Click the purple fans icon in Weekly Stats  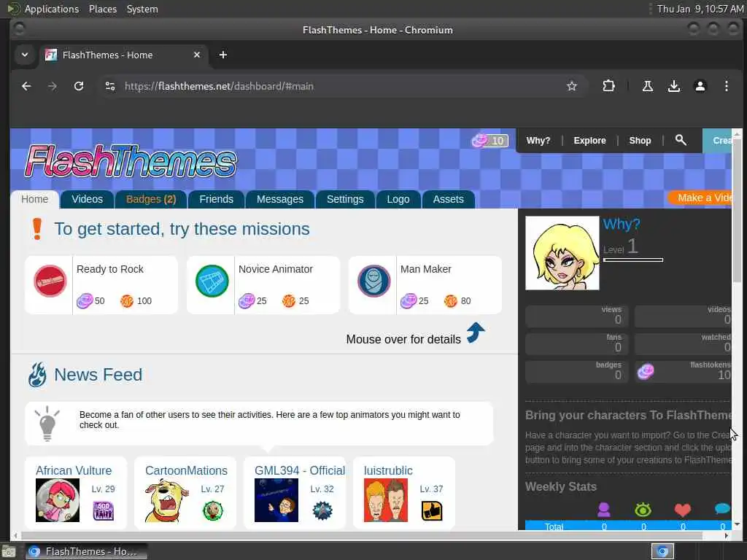point(603,510)
